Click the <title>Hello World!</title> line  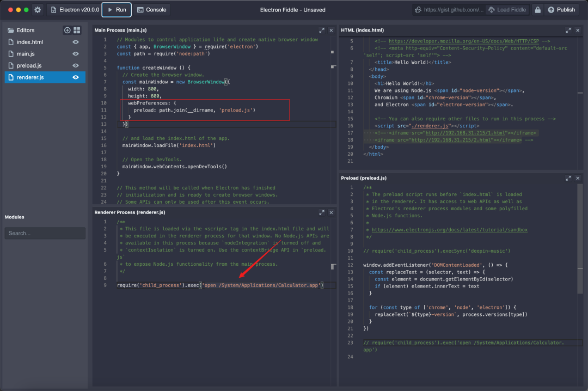pyautogui.click(x=413, y=62)
